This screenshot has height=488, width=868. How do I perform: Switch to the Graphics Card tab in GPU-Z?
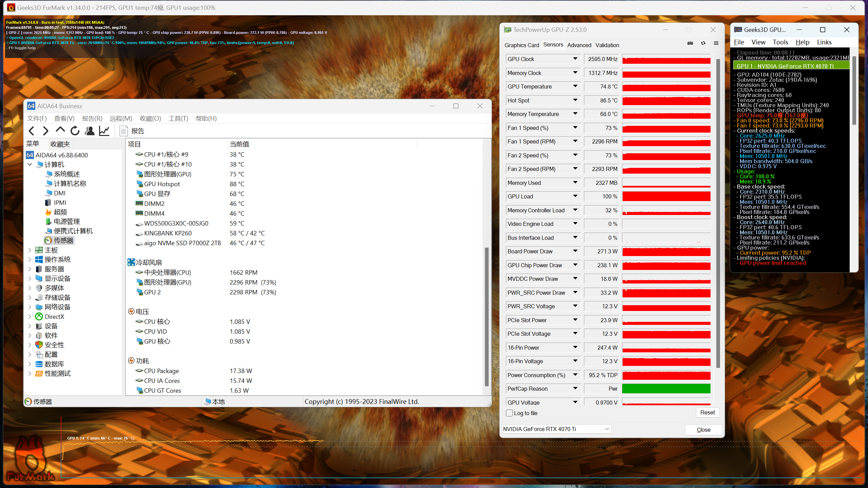click(x=522, y=45)
